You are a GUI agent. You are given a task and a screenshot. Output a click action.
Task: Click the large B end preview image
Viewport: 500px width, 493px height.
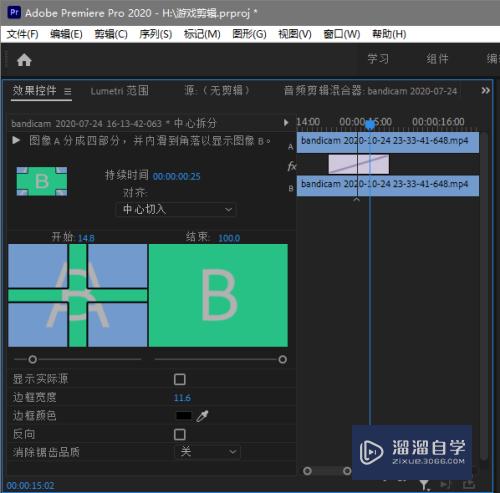219,295
